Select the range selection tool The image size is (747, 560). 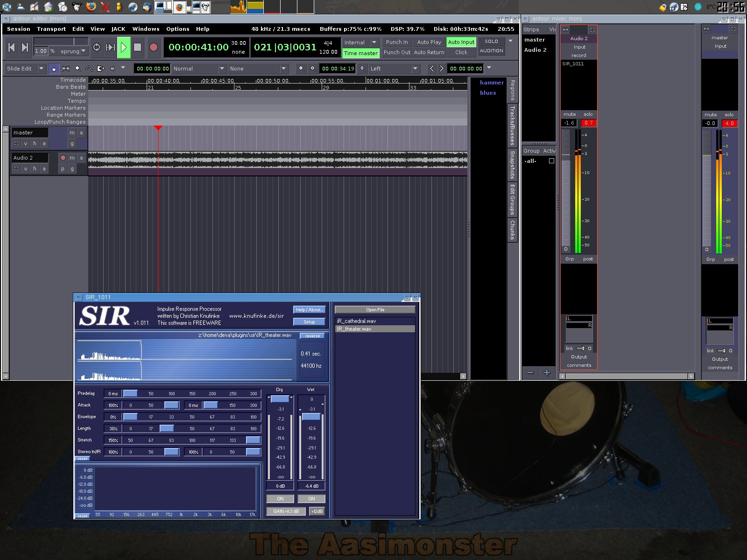tap(66, 69)
